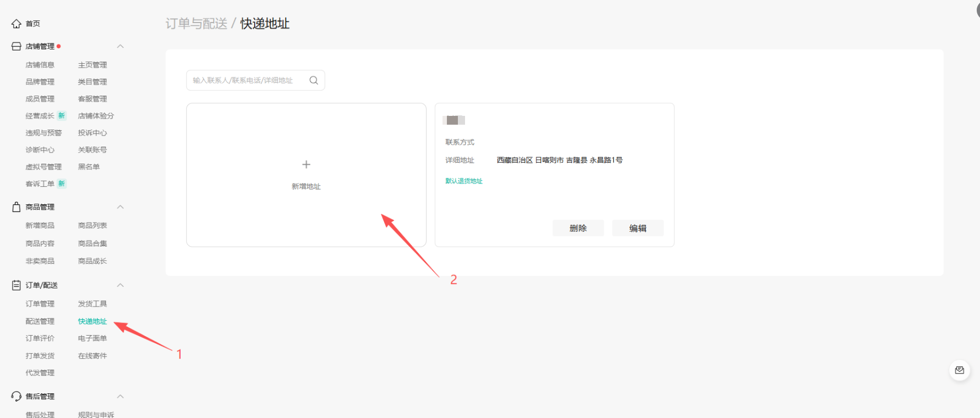Viewport: 980px width, 418px height.
Task: Click the home icon beside 首页
Action: [x=16, y=24]
